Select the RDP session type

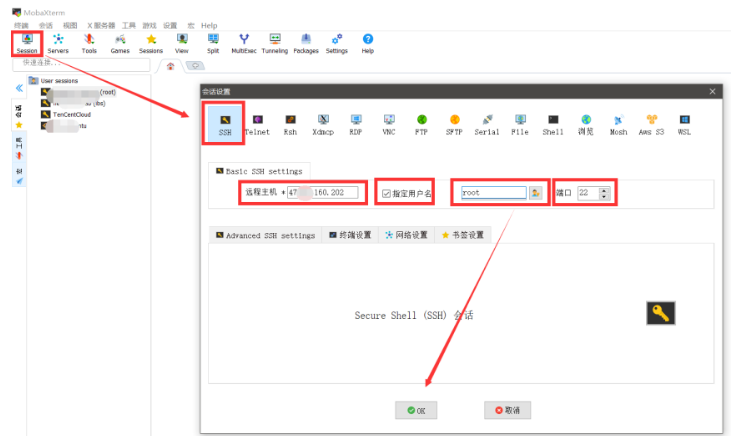(356, 125)
